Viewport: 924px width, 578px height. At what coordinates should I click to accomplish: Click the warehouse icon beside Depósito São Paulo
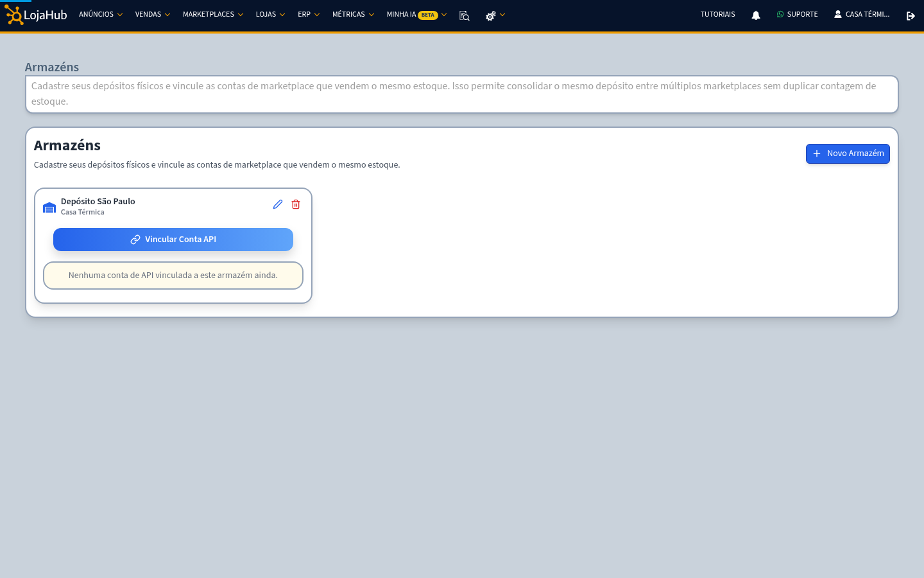pyautogui.click(x=49, y=207)
